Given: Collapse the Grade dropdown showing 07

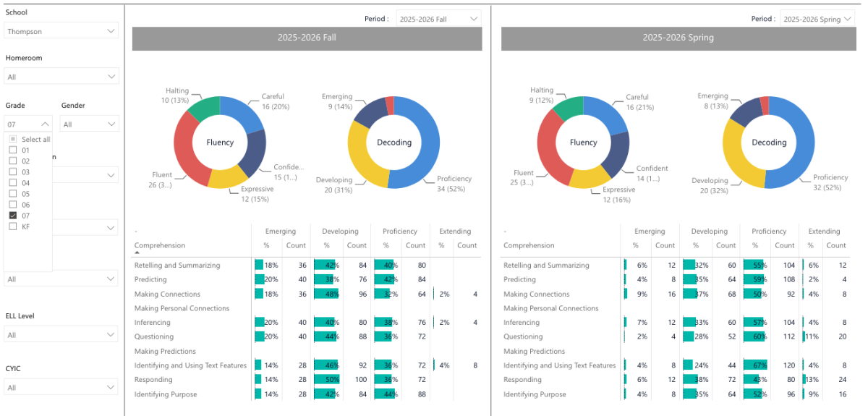Looking at the screenshot, I should (x=28, y=124).
